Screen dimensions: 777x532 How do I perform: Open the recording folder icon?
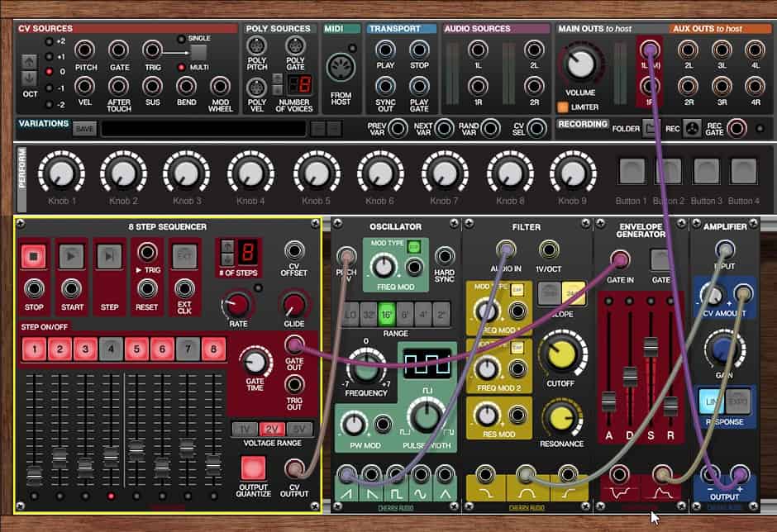[x=652, y=128]
